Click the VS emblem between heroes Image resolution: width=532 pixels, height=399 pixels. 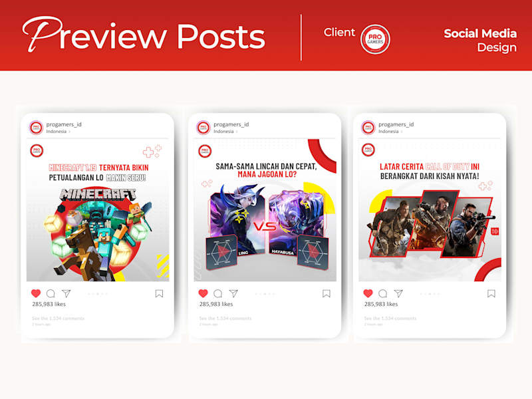pos(265,226)
